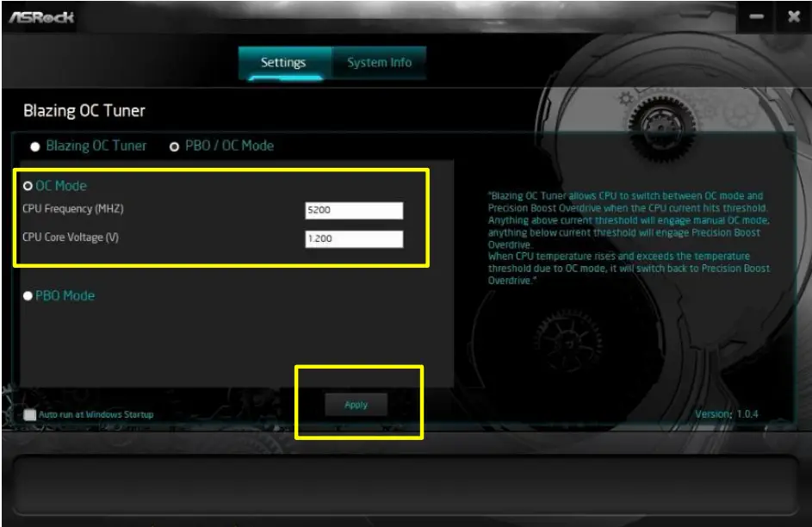This screenshot has height=527, width=812.
Task: Click the radio dot next to OC Mode
Action: (28, 184)
